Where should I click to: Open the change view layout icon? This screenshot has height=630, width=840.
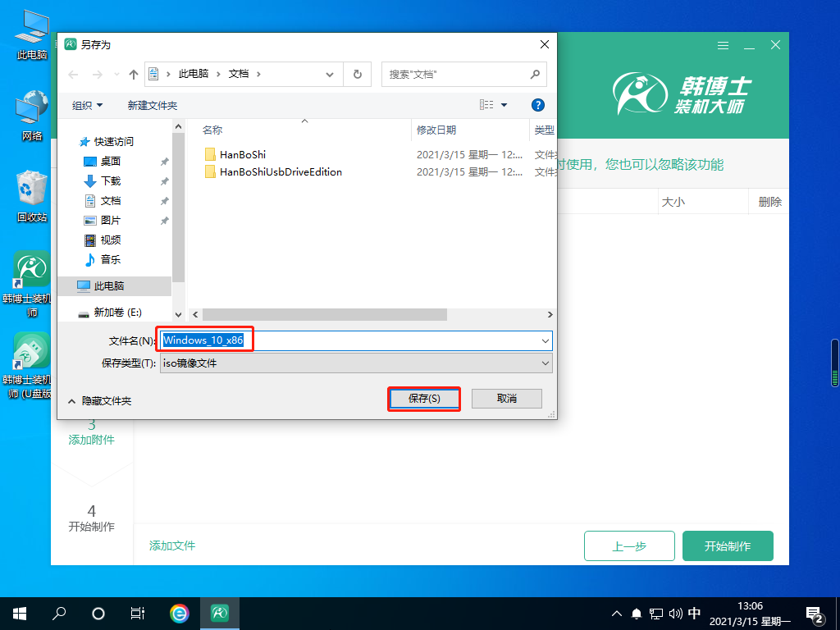487,105
